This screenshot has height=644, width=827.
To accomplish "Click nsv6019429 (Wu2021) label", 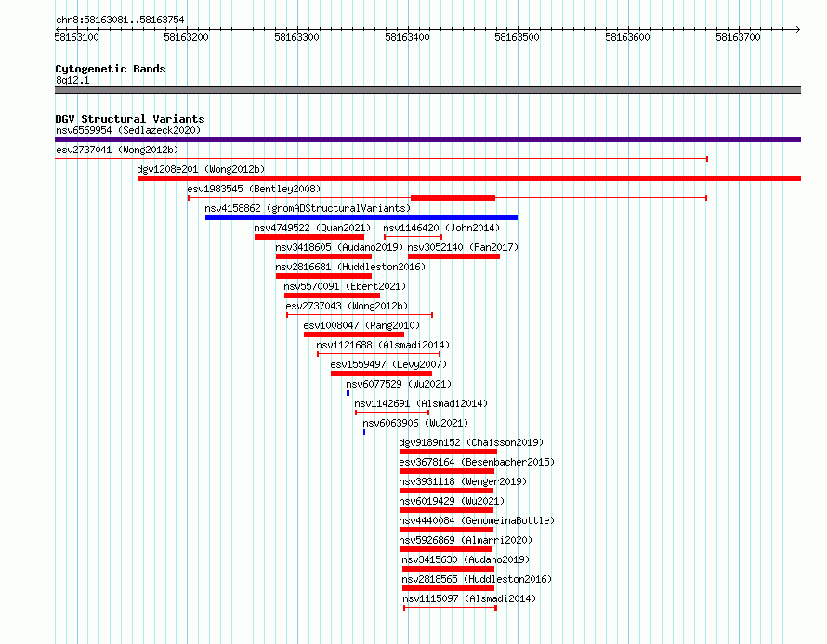I will tap(452, 501).
